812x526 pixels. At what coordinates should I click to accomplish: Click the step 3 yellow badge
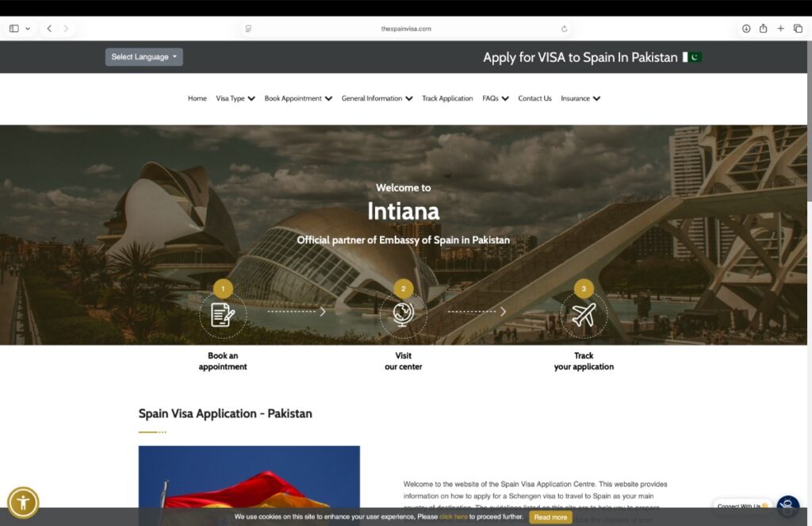pyautogui.click(x=584, y=289)
